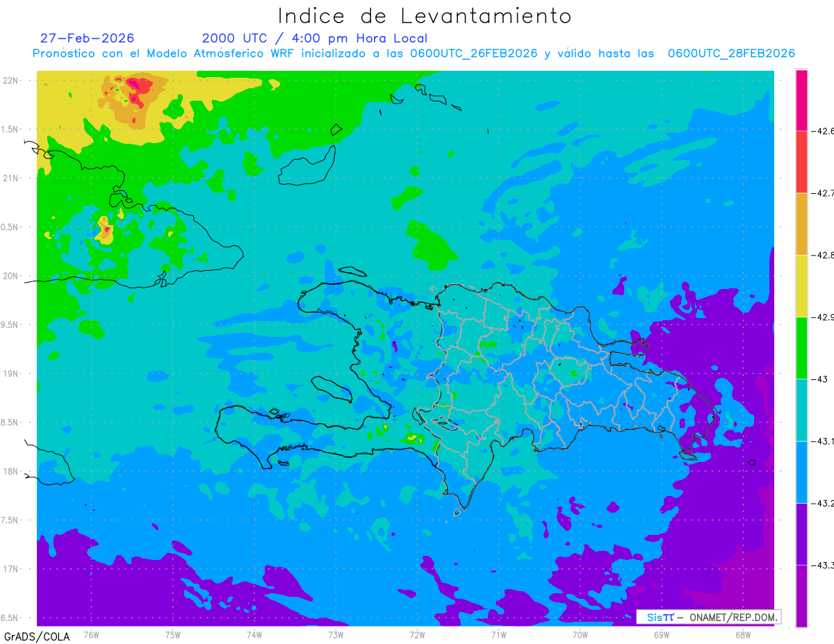The image size is (834, 644).
Task: Click the teal segment of the color scale
Action: coord(801,410)
